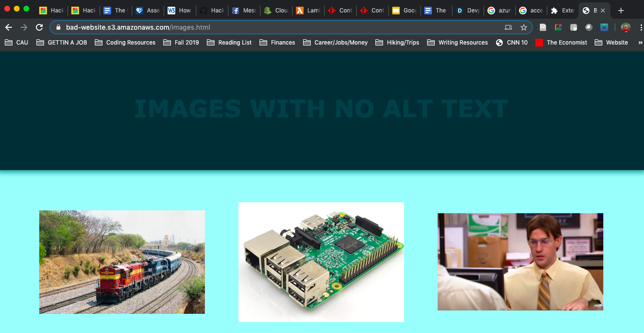Click the address bar URL field
644x333 pixels.
pyautogui.click(x=282, y=27)
